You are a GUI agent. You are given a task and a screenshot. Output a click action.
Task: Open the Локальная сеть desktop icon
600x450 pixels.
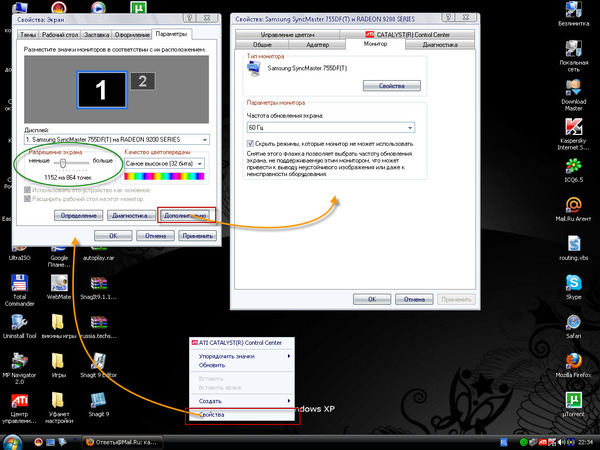pos(573,49)
